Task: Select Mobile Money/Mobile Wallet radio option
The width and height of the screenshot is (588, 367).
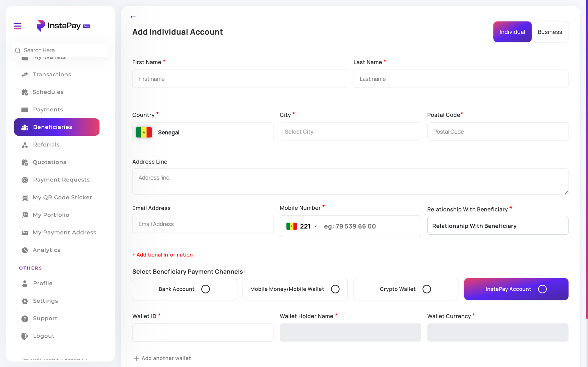Action: (335, 289)
